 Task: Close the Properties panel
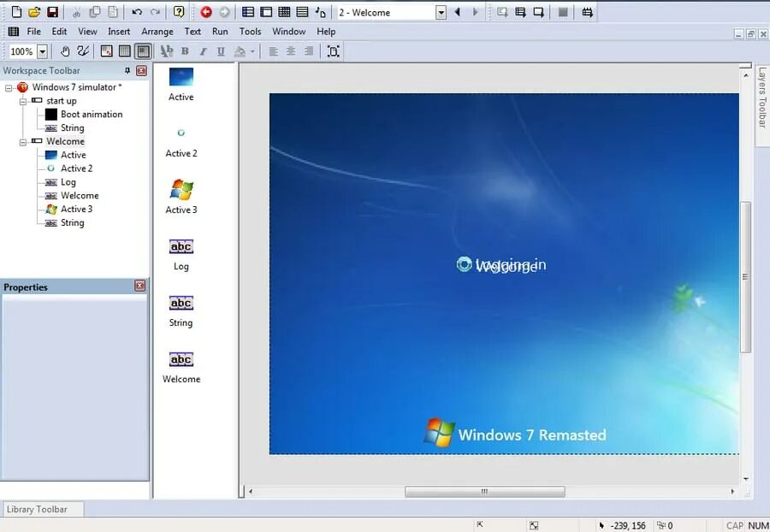[140, 286]
